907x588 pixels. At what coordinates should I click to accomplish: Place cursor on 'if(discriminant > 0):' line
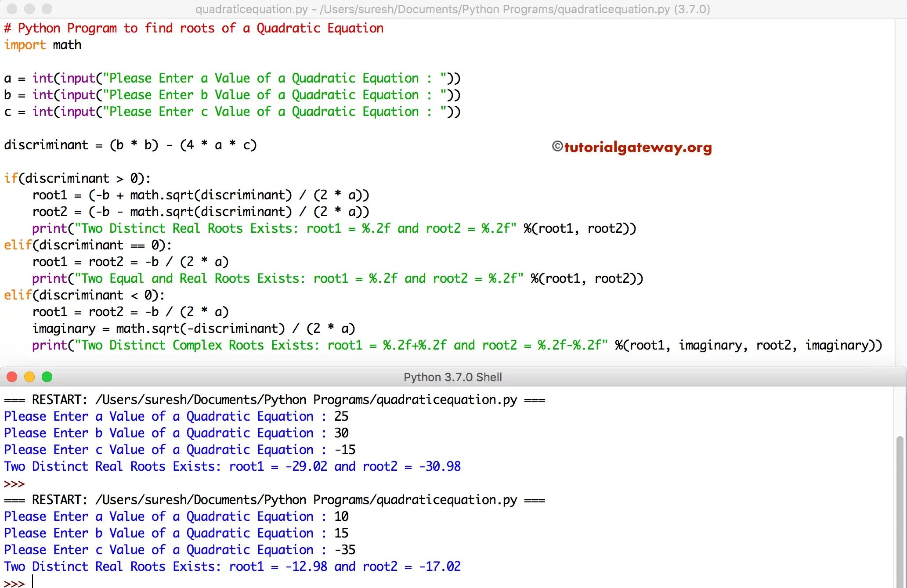click(x=77, y=178)
